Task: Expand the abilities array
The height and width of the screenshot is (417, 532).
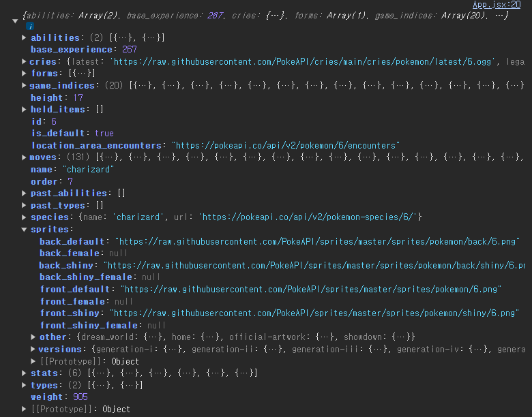Action: (24, 37)
